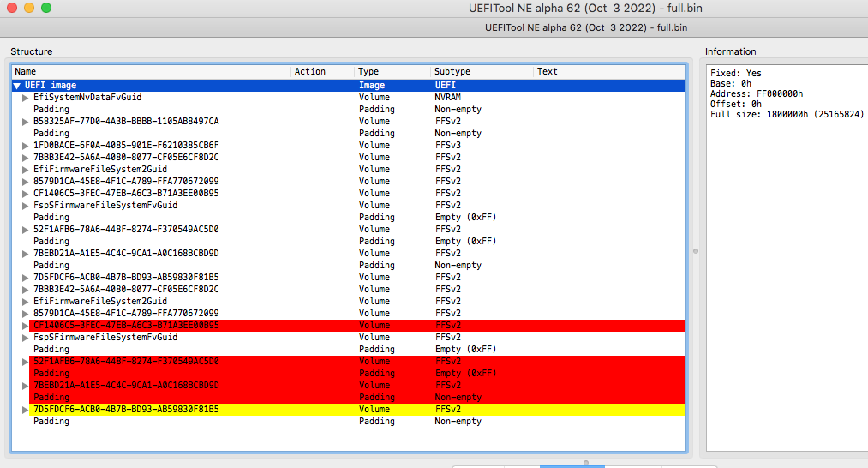Expand the unhighlighted 52F1AFB6-78A6-448F volume arrow

point(25,230)
